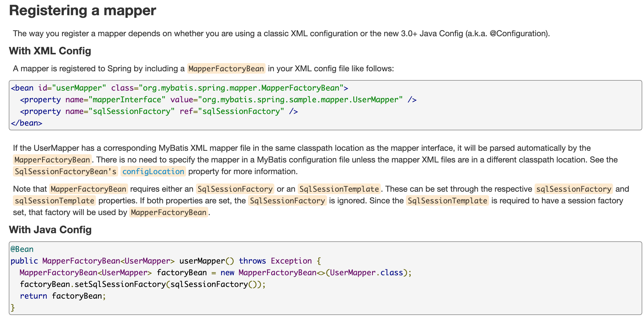Click the configLocation hyperlink
Screen dimensions: 644x322
[153, 172]
